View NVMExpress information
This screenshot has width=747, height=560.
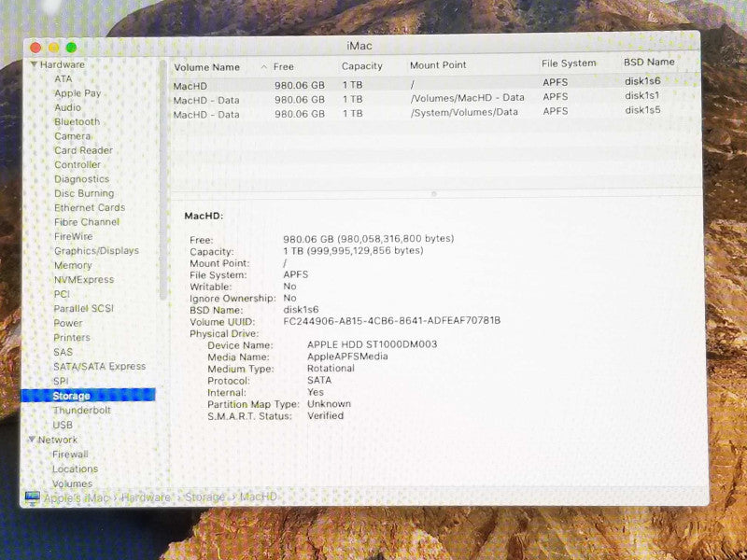click(84, 279)
